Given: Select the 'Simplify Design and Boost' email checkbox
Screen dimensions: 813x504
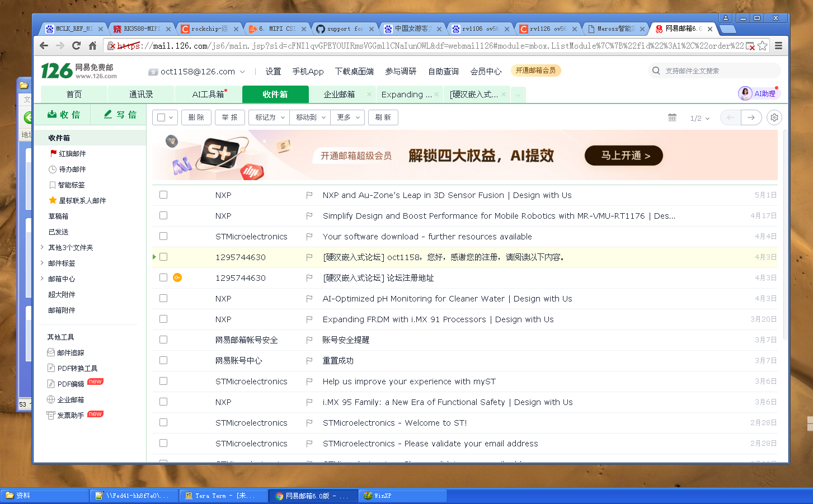Looking at the screenshot, I should click(163, 215).
